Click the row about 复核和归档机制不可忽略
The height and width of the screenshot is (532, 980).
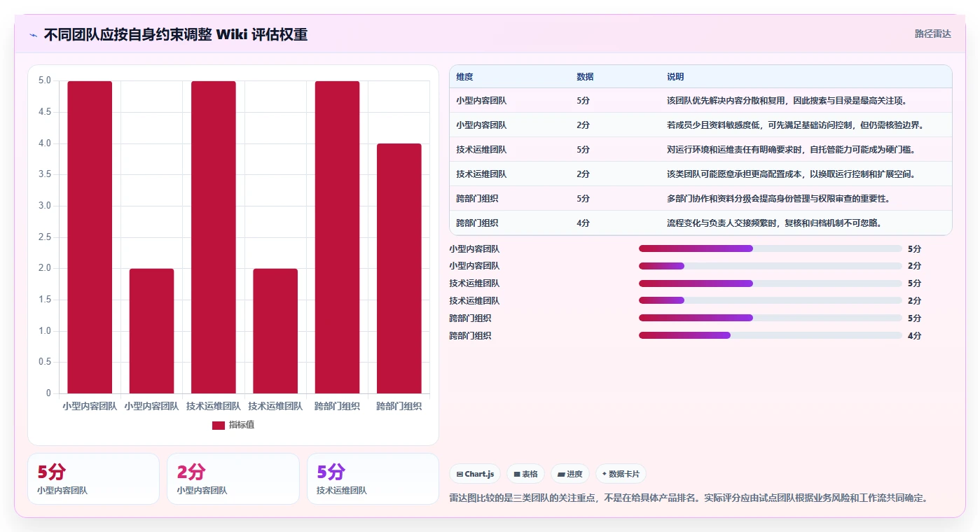click(x=701, y=223)
